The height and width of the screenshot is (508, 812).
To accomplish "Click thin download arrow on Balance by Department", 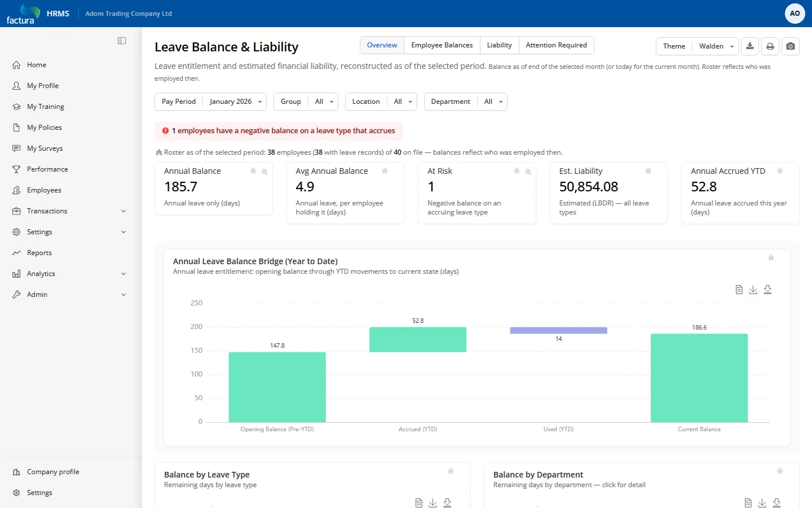I will (762, 503).
